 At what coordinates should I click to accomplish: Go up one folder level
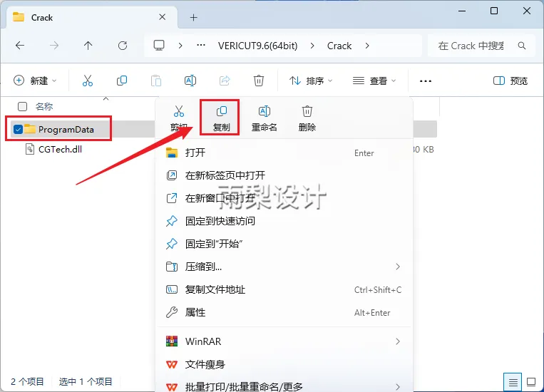88,46
